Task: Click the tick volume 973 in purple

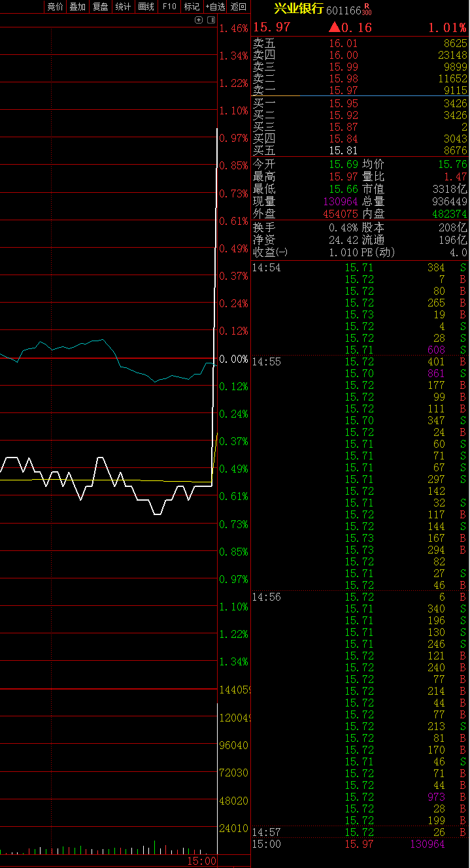Action: coord(435,797)
